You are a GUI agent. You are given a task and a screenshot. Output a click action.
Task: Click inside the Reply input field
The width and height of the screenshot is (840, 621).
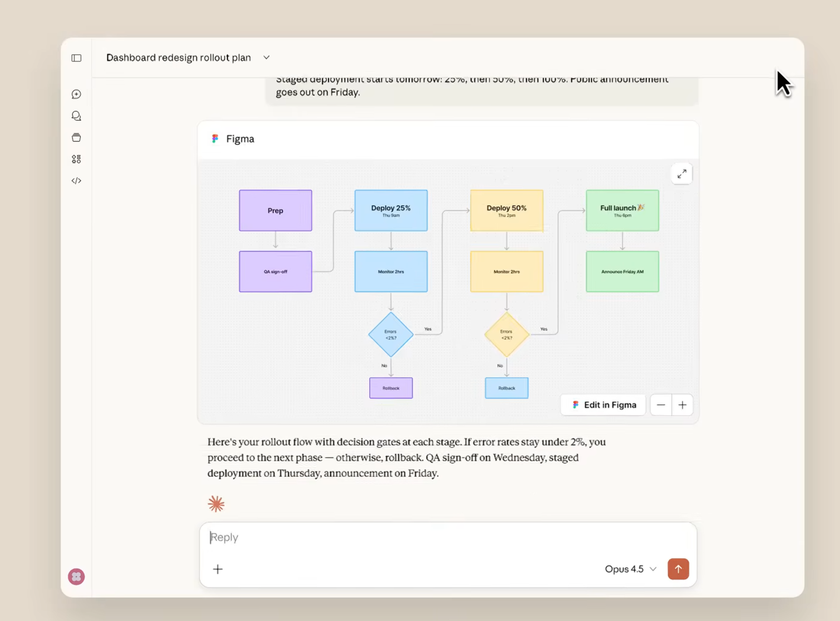(x=350, y=537)
